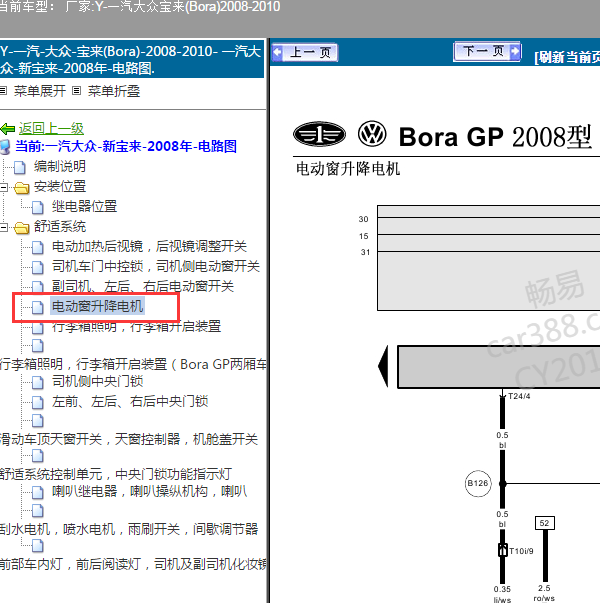Click page icon above 滑动车顶天窗开关

coord(38,421)
